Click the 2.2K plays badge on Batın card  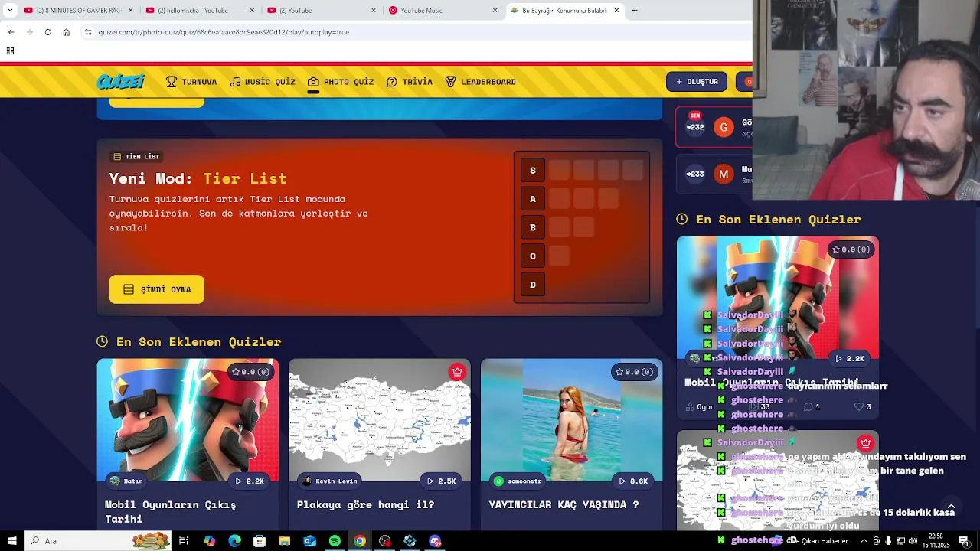click(250, 481)
